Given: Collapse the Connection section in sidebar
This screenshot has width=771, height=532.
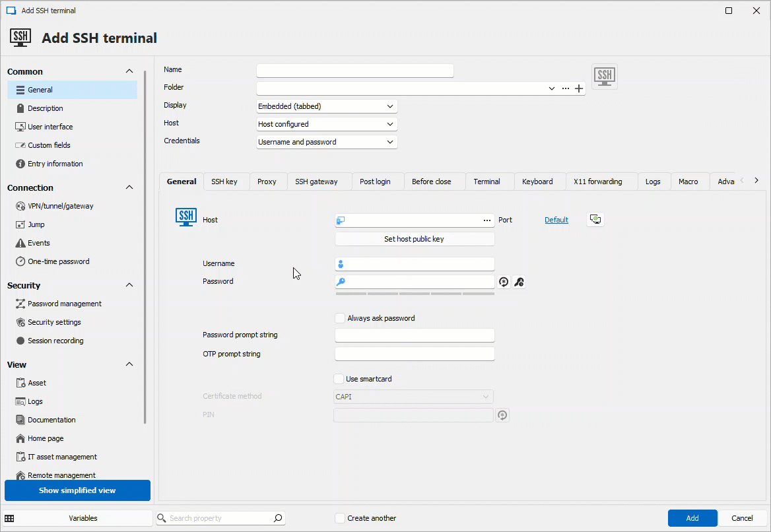Looking at the screenshot, I should (x=129, y=187).
